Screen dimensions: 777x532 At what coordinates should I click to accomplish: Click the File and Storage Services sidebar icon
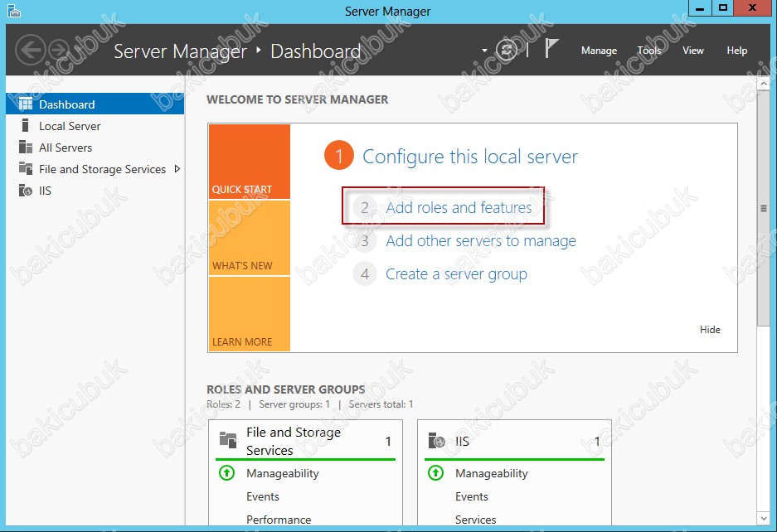(25, 169)
